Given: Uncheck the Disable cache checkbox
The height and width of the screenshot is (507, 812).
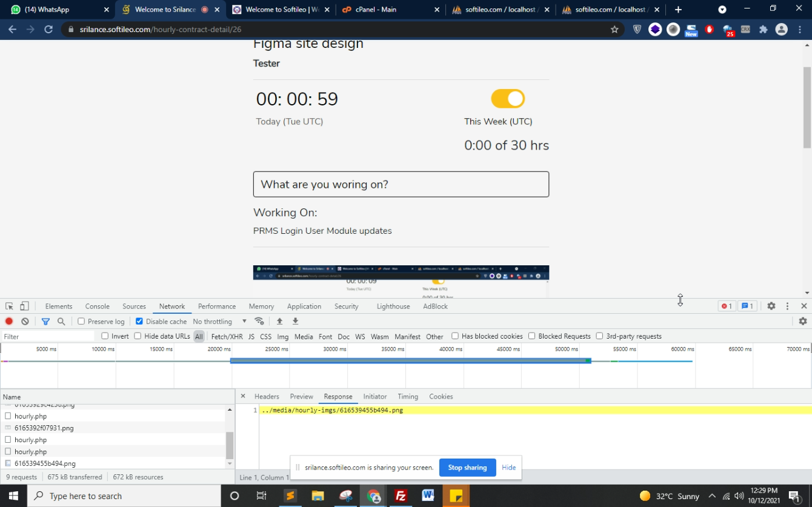Looking at the screenshot, I should click(x=139, y=322).
